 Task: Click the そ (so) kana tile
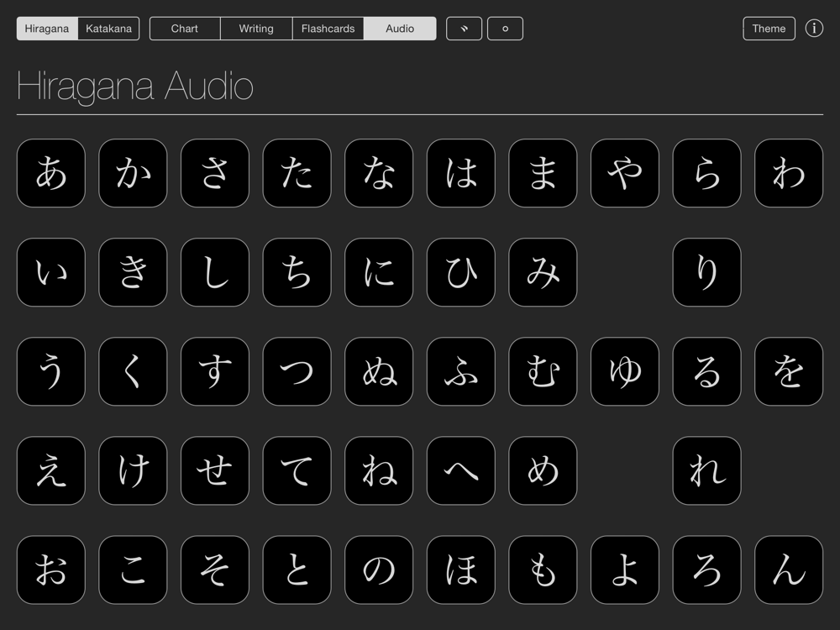pyautogui.click(x=215, y=570)
